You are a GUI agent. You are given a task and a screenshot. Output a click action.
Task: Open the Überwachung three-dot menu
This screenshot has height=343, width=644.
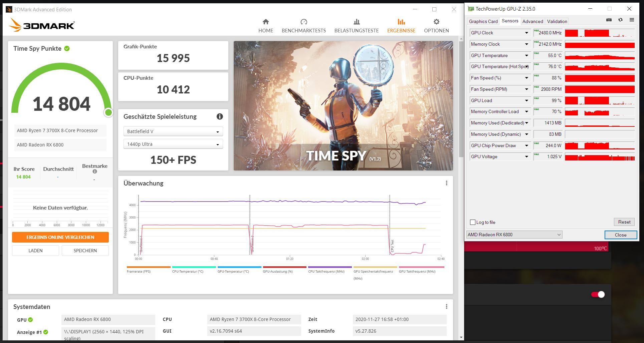(x=446, y=183)
